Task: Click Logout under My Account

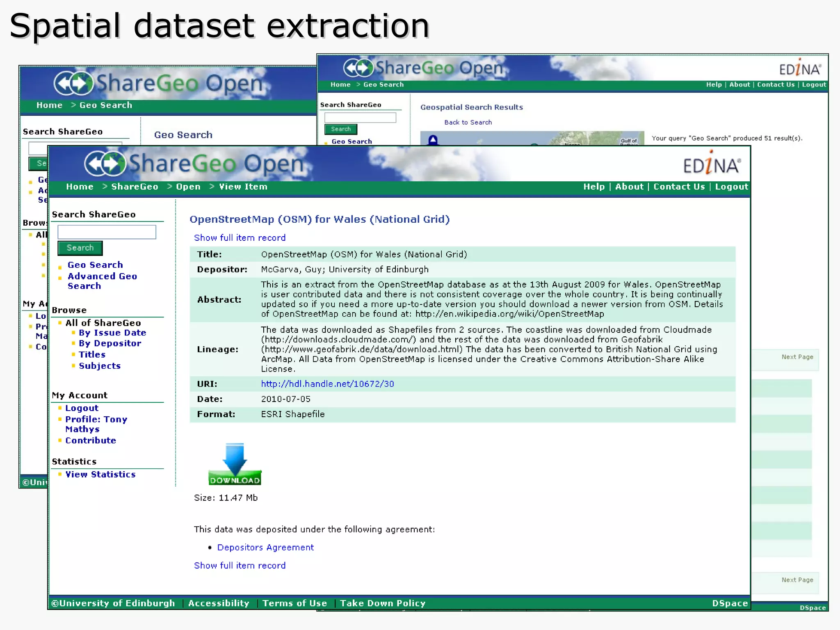Action: 82,408
